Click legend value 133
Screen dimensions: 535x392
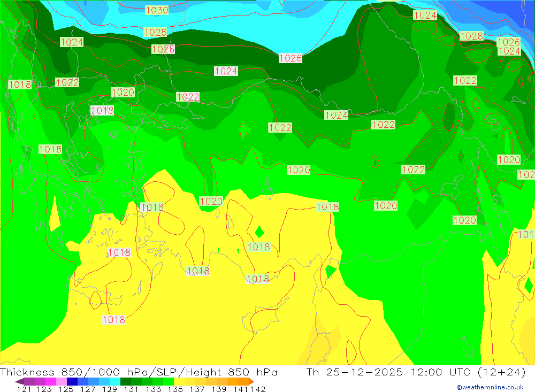(153, 389)
